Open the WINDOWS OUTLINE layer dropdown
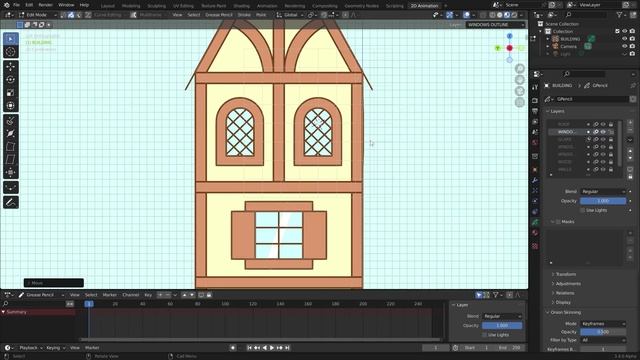The image size is (640, 360). (496, 24)
